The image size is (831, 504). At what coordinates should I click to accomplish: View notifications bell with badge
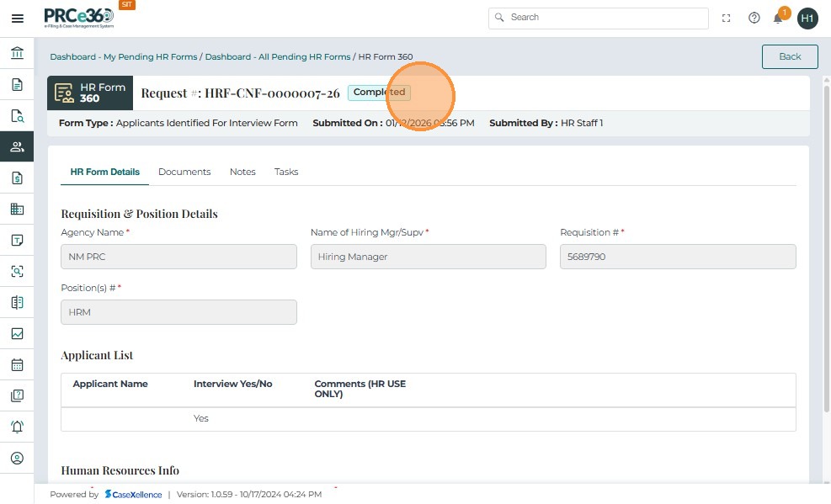click(x=779, y=18)
